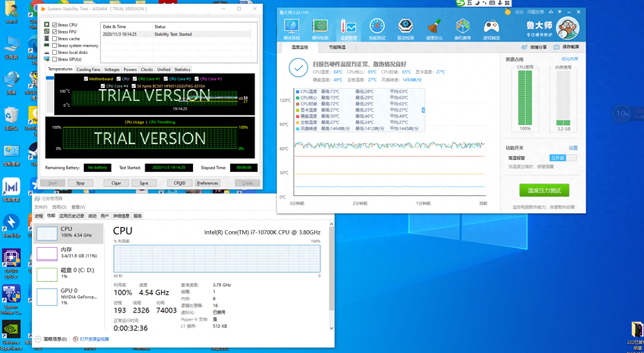
Task: Open the wanzi user folder icon
Action: (x=11, y=12)
